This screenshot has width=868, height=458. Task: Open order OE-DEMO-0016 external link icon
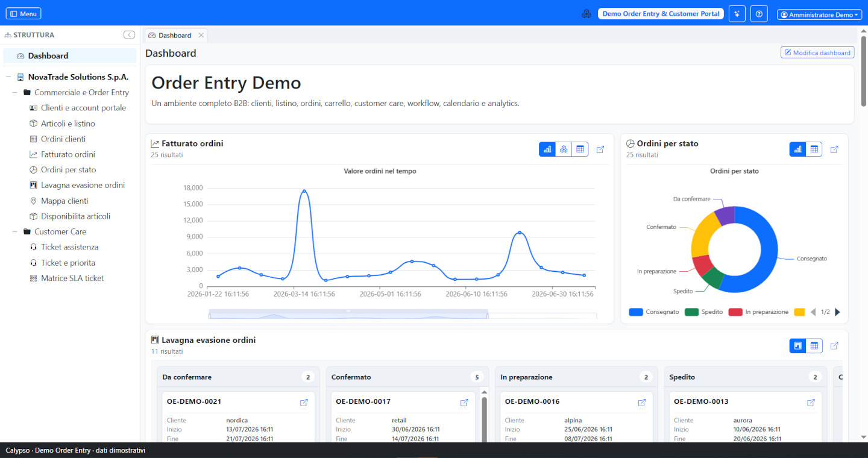pyautogui.click(x=642, y=403)
